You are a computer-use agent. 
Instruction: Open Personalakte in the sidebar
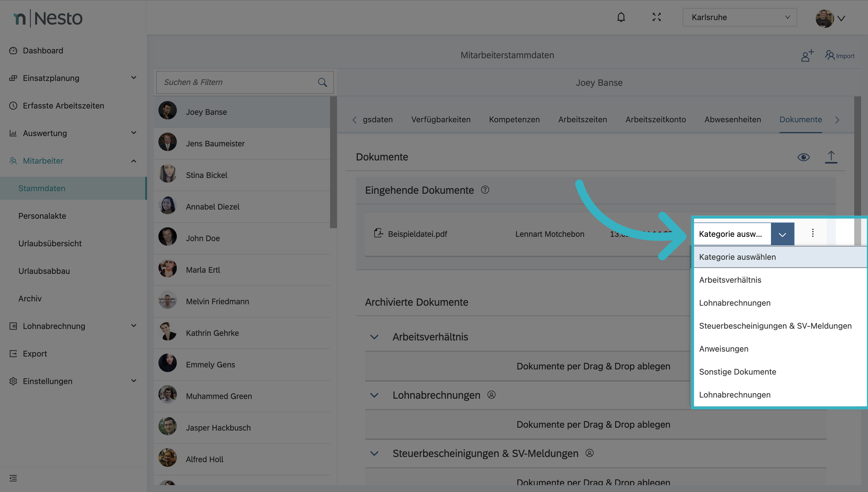click(x=42, y=216)
